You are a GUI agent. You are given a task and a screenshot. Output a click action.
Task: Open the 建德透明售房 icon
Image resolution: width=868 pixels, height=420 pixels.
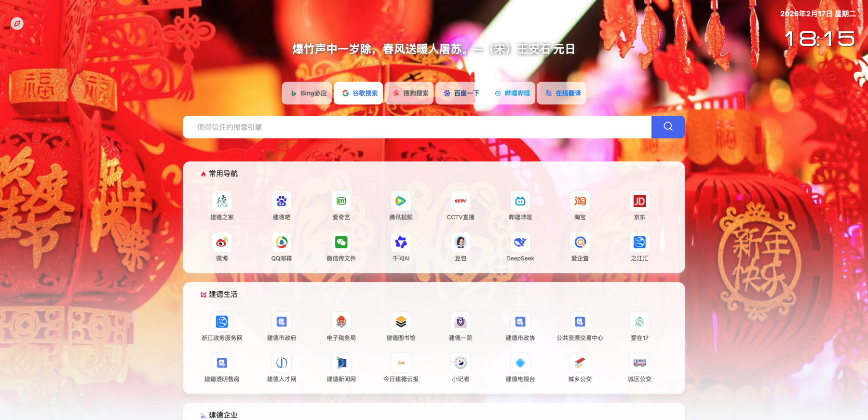click(222, 363)
